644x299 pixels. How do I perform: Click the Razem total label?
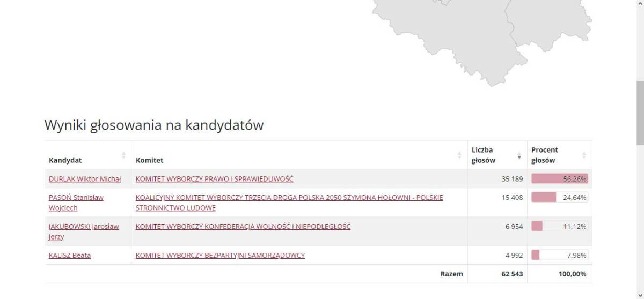click(x=451, y=274)
